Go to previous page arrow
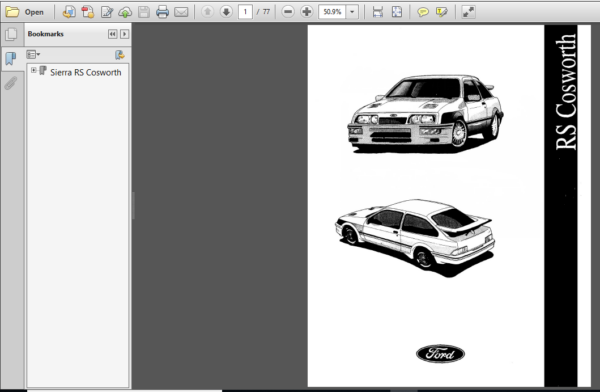600x392 pixels. click(x=207, y=12)
